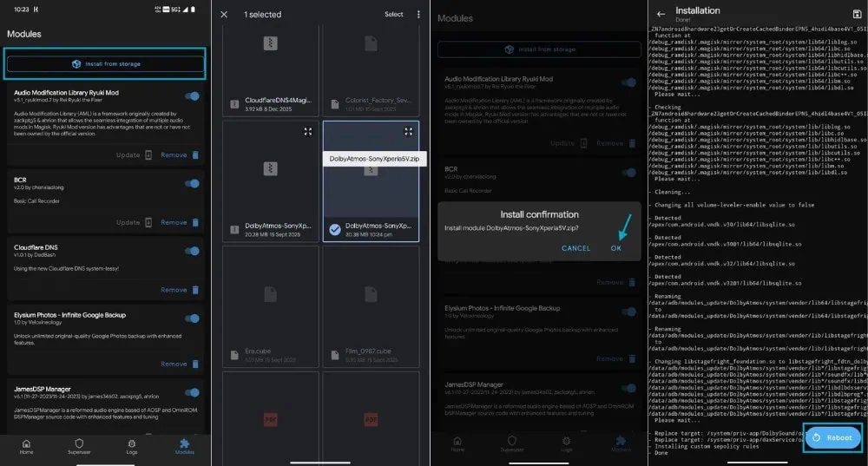Expand the preview of the DolbyAtmos file from 10:24 pm
The image size is (868, 466).
click(x=408, y=132)
